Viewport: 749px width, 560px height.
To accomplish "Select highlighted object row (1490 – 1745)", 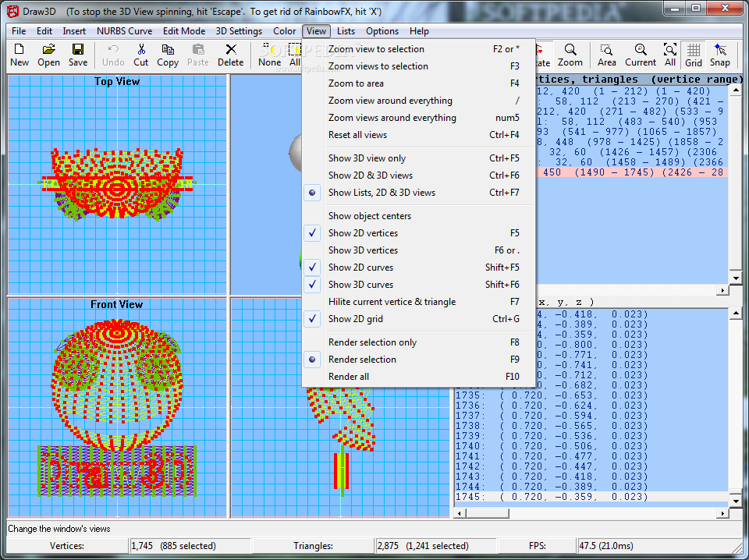I will pyautogui.click(x=631, y=172).
